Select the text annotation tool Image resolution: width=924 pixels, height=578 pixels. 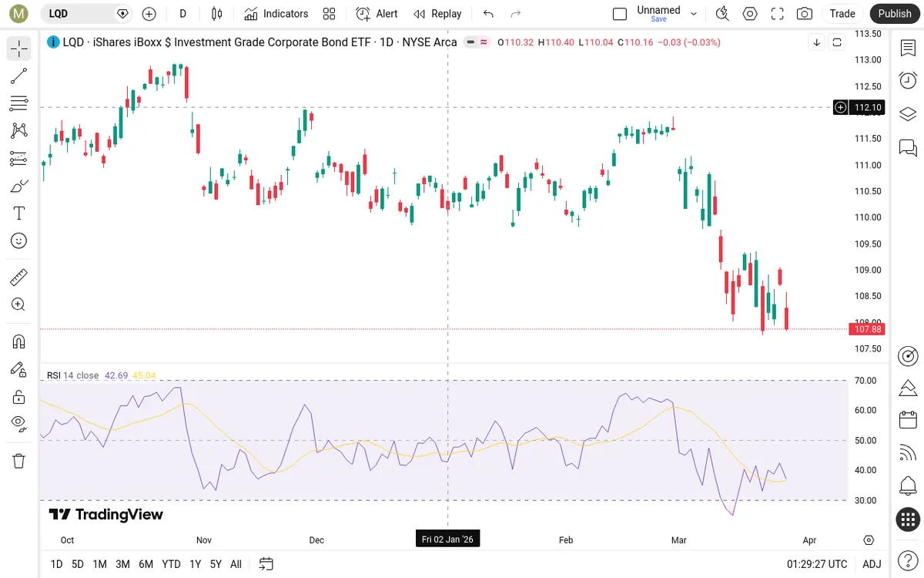pos(19,213)
